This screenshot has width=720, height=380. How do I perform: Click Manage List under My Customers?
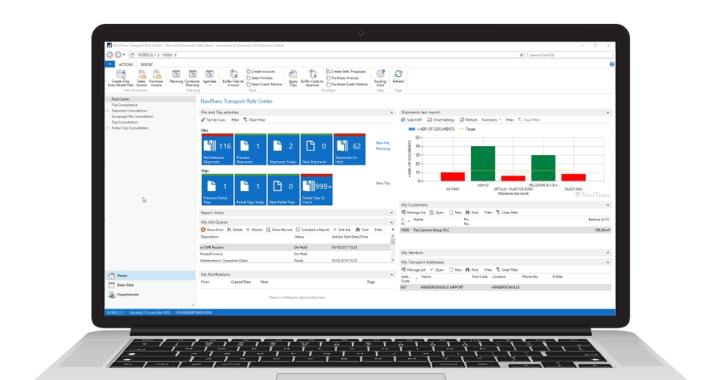pos(414,212)
